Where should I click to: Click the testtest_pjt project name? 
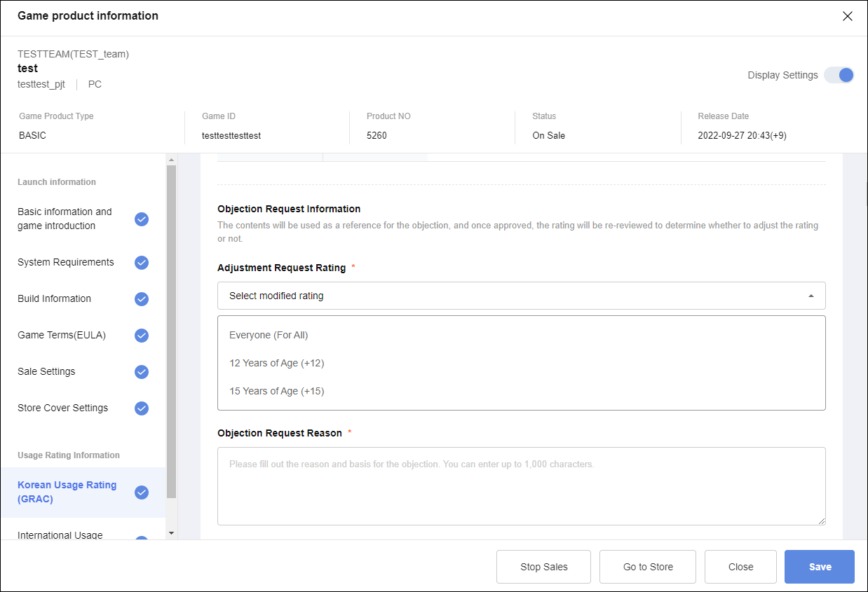pyautogui.click(x=41, y=84)
